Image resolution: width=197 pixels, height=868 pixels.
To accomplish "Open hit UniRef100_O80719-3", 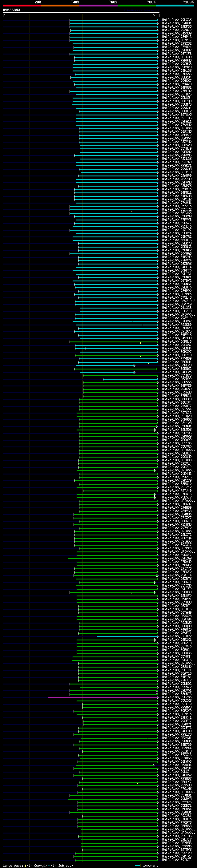I will [179, 355].
